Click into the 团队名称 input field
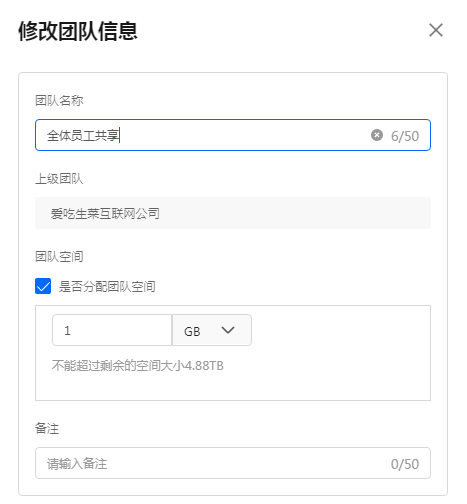Image resolution: width=467 pixels, height=504 pixels. coord(233,135)
